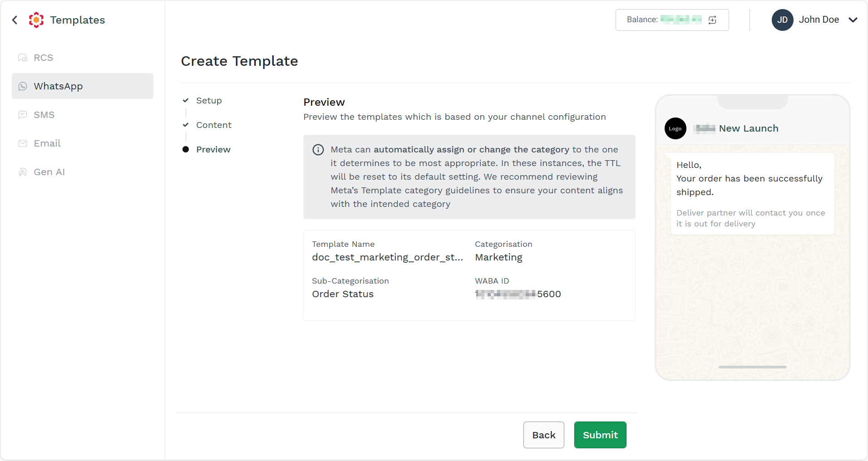
Task: Click the info icon in the Meta notice
Action: coord(318,150)
